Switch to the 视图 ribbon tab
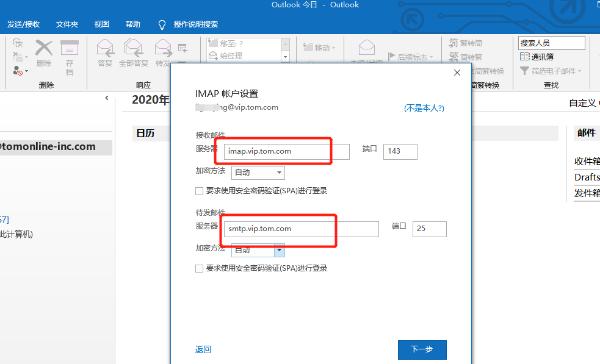 102,24
